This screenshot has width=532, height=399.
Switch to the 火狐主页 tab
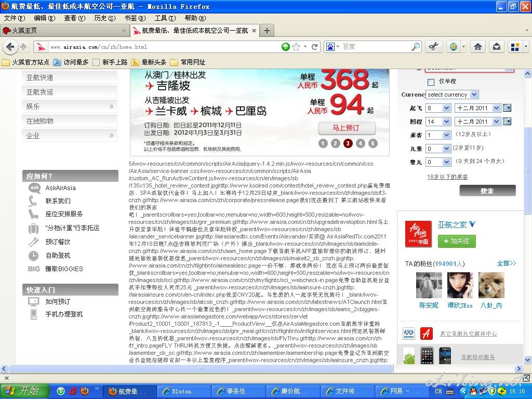coord(64,31)
